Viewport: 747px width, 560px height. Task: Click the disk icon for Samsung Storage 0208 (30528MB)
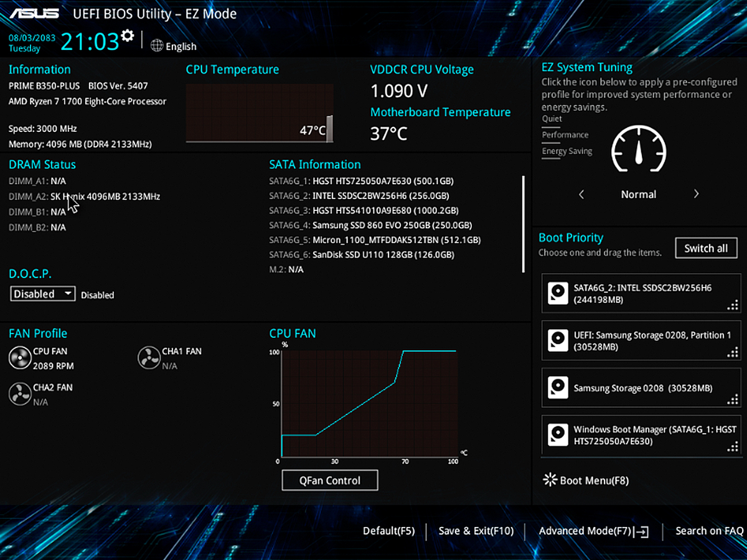pos(558,388)
